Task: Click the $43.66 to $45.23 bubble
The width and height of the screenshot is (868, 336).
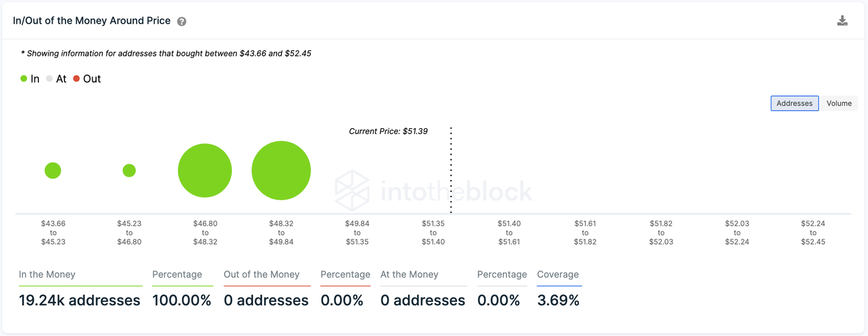Action: click(x=53, y=171)
